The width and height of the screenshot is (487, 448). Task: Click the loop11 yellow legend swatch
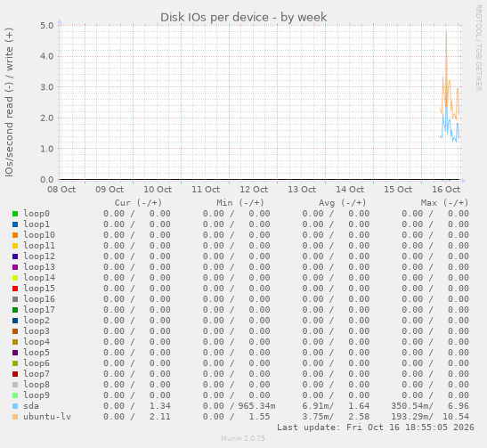pyautogui.click(x=15, y=246)
